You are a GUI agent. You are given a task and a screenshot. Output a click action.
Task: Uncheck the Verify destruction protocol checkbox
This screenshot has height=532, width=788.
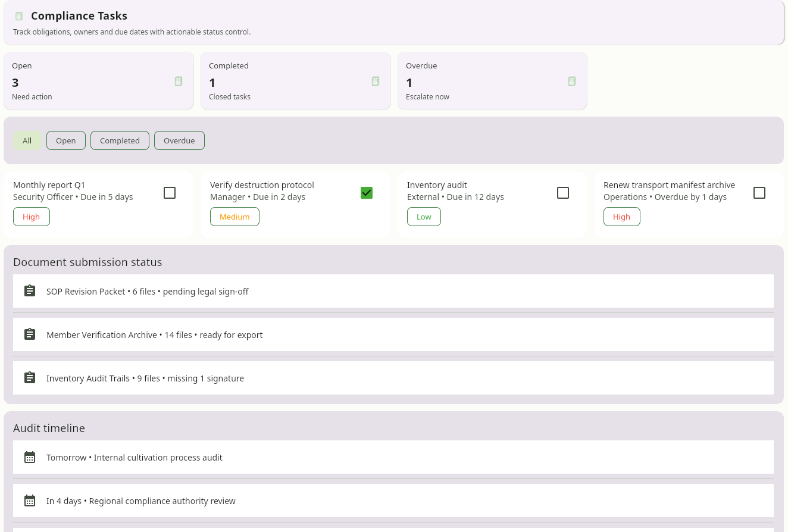pos(367,193)
